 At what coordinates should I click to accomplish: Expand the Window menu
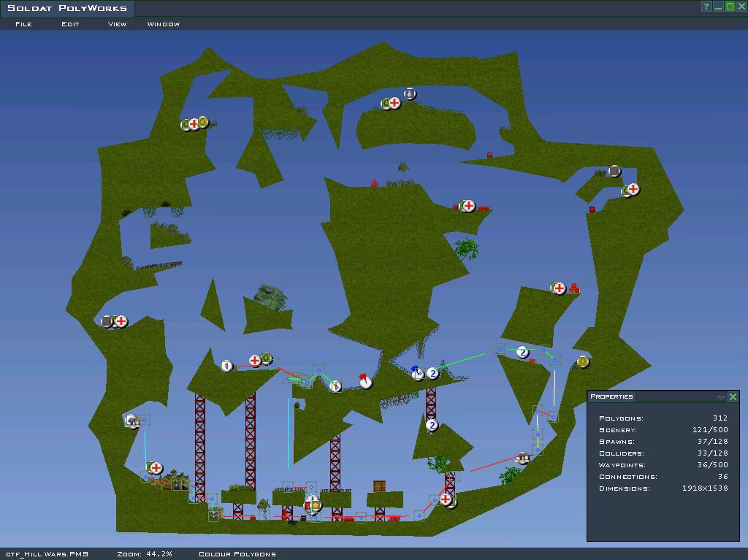point(164,24)
